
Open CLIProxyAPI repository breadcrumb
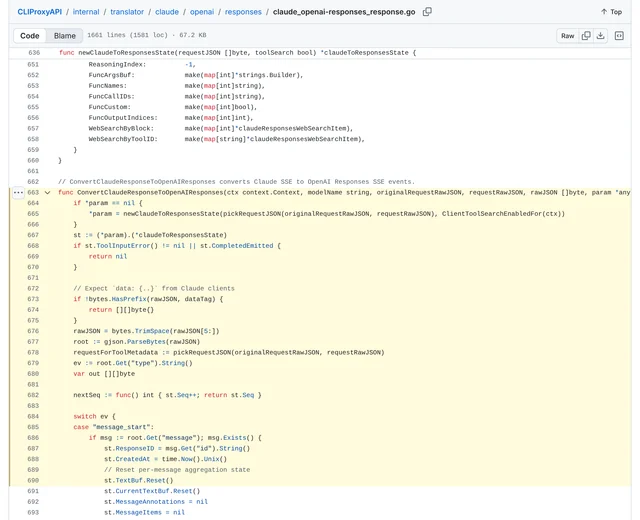40,12
